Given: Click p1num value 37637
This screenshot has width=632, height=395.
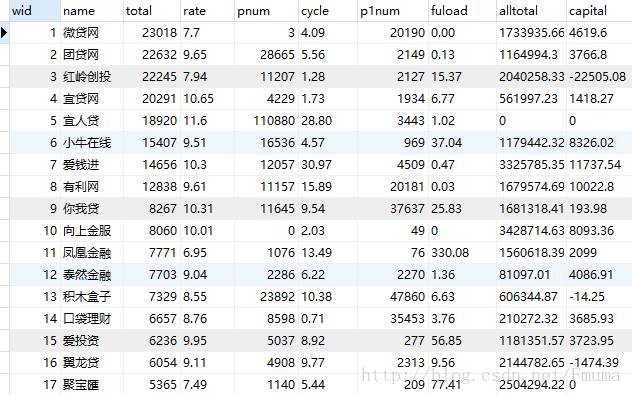Looking at the screenshot, I should (407, 209).
